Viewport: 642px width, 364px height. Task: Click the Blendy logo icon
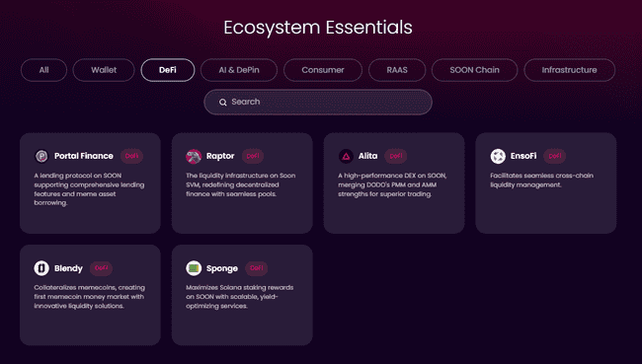[41, 268]
